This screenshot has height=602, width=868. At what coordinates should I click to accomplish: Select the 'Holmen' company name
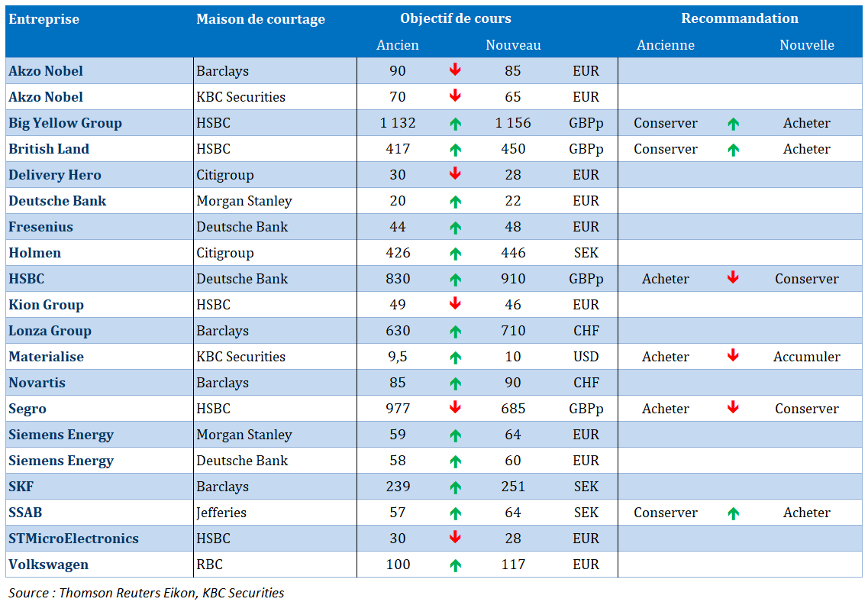[34, 253]
